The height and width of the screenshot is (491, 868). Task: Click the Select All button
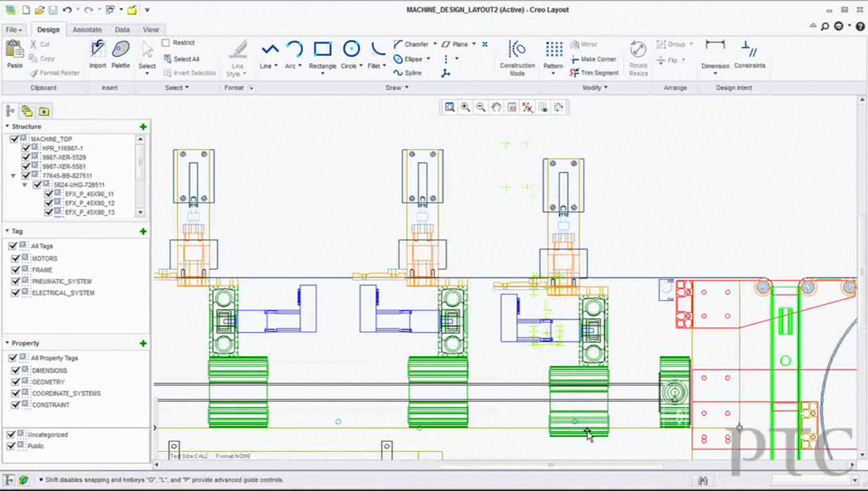coord(187,59)
